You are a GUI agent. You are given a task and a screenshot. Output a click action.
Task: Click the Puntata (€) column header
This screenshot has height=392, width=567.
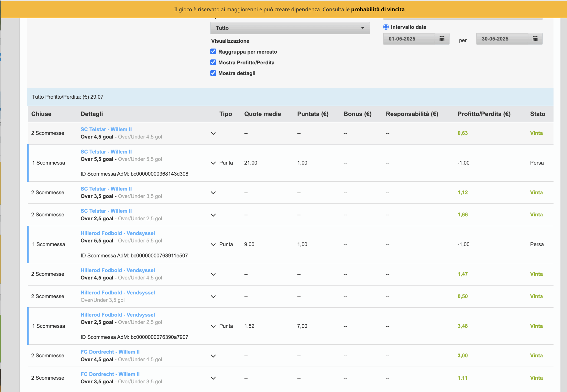[x=313, y=114]
